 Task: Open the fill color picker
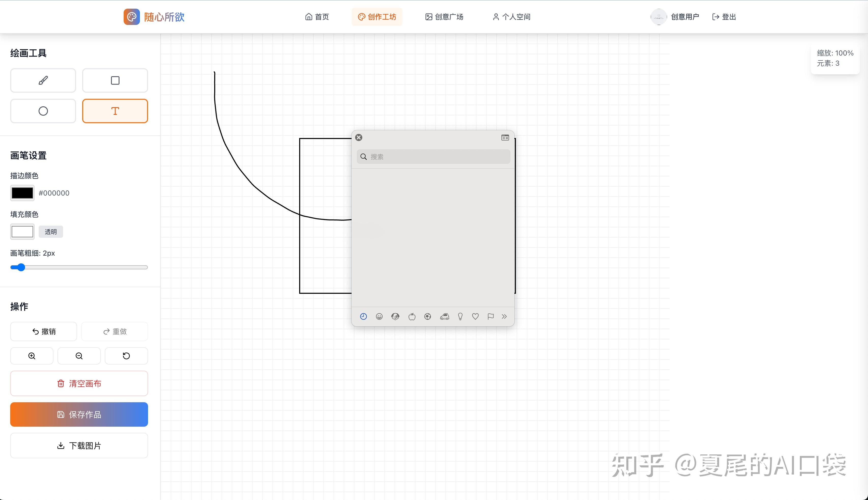[22, 231]
